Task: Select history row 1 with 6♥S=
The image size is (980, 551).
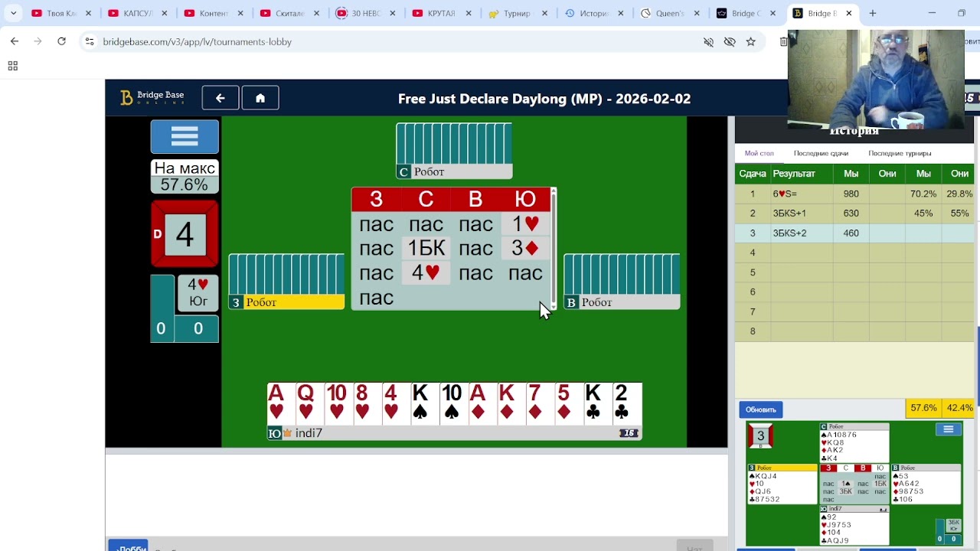Action: click(x=854, y=194)
